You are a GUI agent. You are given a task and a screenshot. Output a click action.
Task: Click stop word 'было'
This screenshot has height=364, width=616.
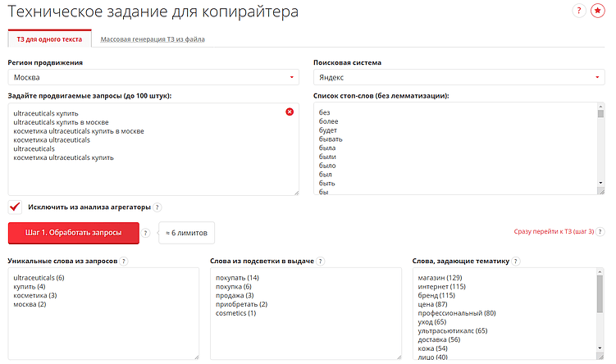[x=327, y=166]
